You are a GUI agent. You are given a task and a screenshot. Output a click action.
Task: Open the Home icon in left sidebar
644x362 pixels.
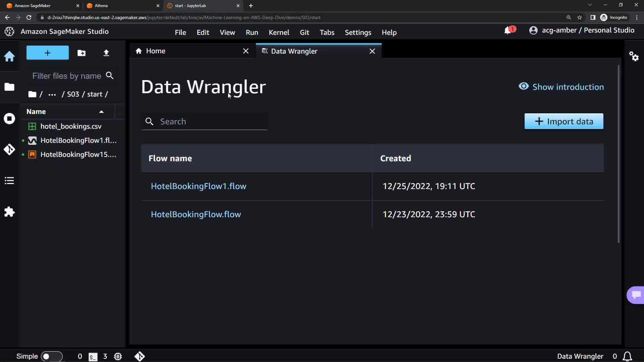coord(9,56)
